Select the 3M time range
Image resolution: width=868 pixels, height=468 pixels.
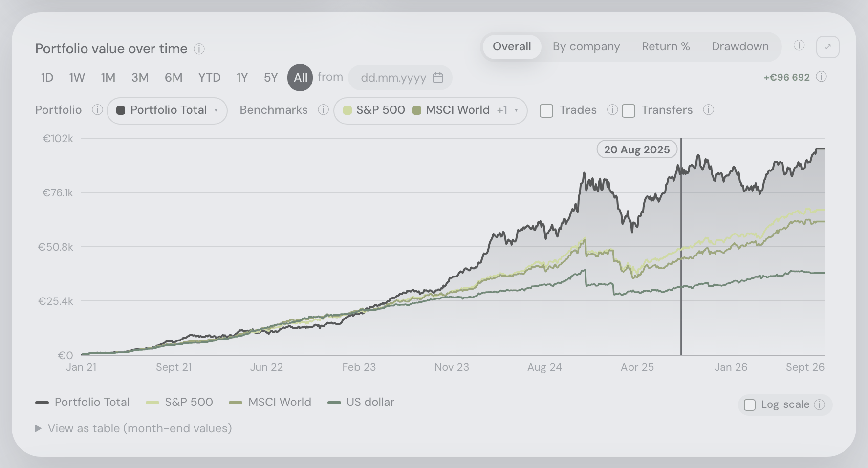(140, 78)
